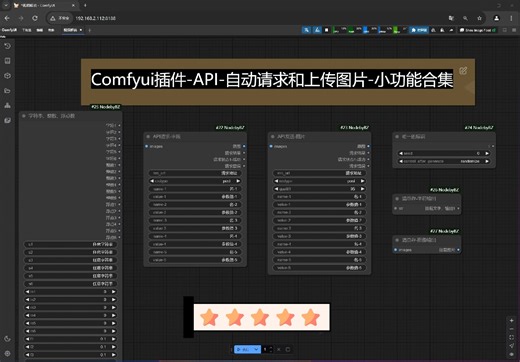
Task: Increase quality 95 with right arrow
Action: click(362, 189)
